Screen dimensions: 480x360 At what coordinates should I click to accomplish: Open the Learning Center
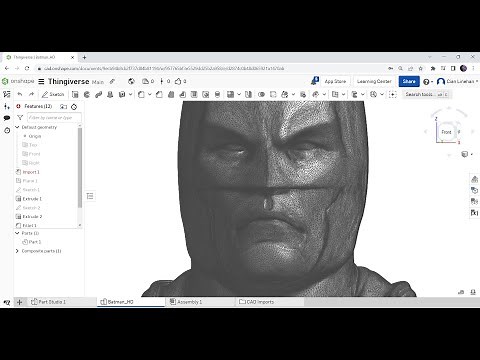[374, 81]
